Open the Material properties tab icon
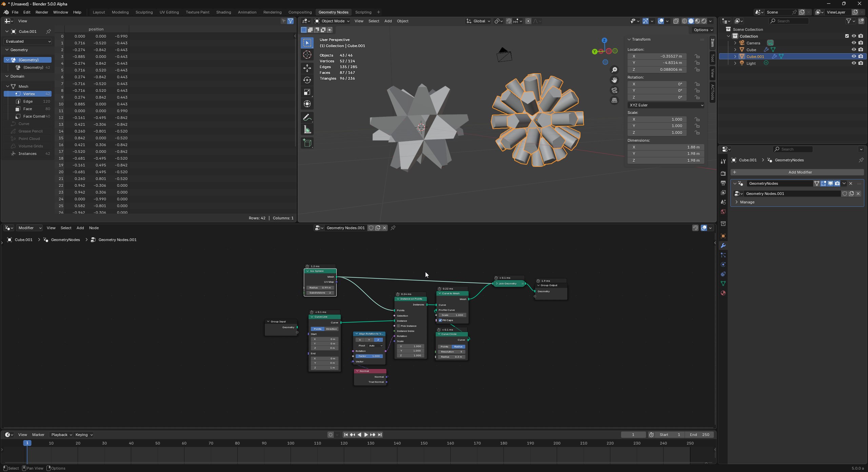868x472 pixels. [x=723, y=293]
